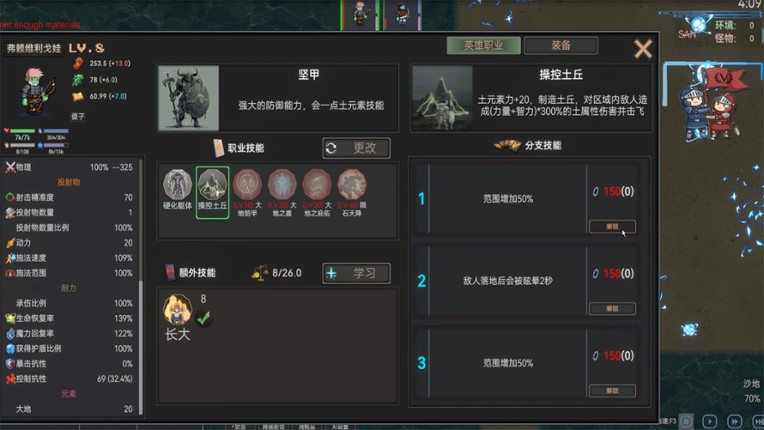Pause the game speed control
764x430 pixels.
tap(686, 421)
